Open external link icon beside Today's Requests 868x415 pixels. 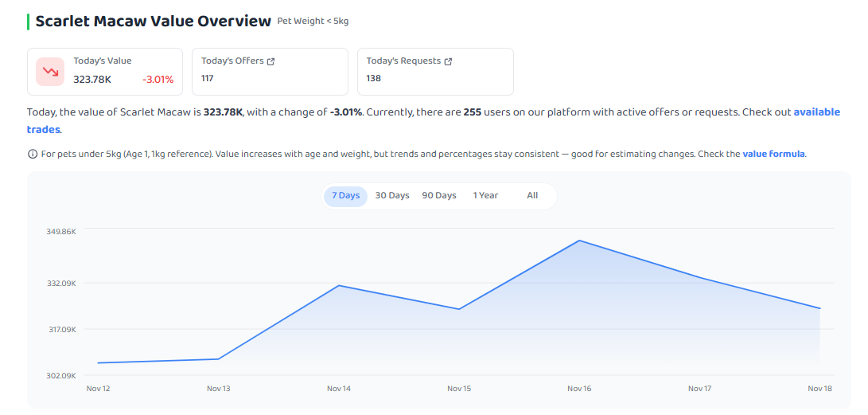coord(449,61)
